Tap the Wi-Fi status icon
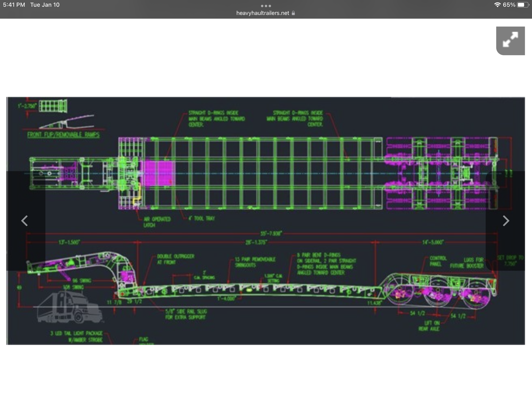Screen dimensions: 532x399 click(x=497, y=5)
